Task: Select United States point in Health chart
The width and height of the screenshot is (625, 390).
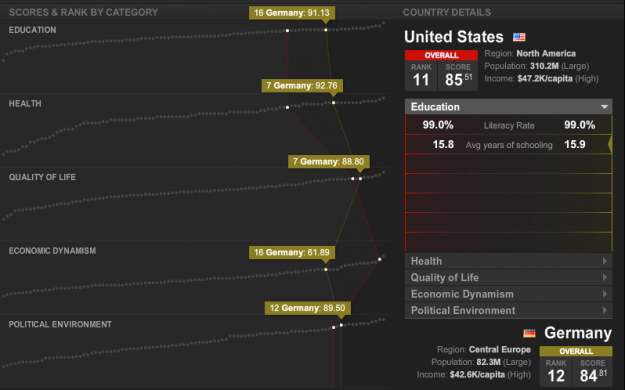Action: pos(287,107)
